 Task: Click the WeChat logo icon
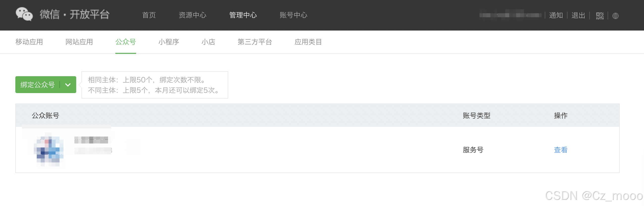coord(24,14)
